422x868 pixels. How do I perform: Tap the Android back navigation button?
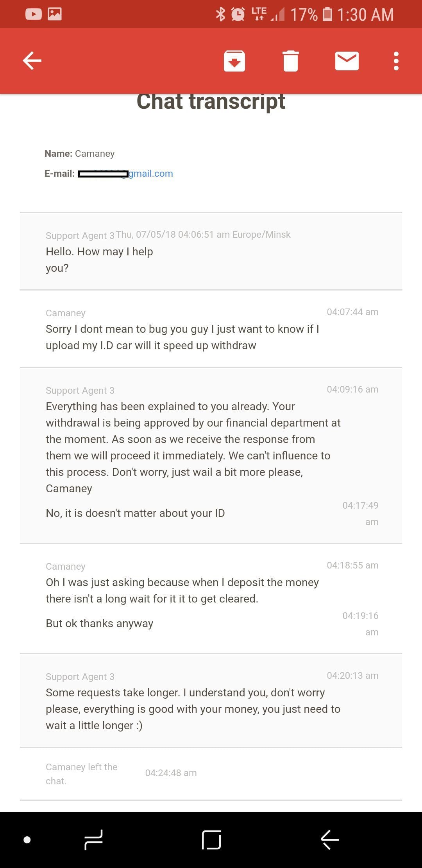click(x=329, y=840)
